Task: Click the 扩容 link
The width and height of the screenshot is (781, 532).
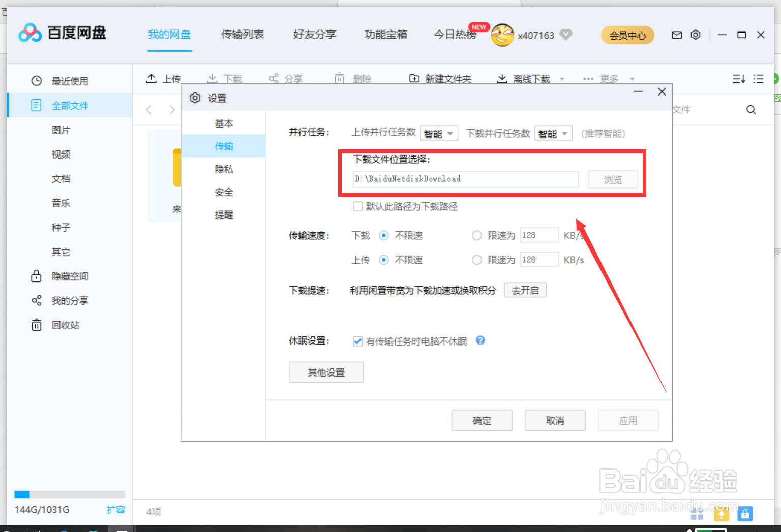Action: point(115,509)
